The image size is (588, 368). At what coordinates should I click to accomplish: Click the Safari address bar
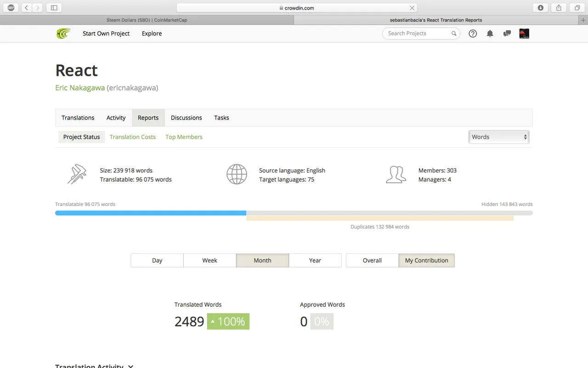(297, 8)
